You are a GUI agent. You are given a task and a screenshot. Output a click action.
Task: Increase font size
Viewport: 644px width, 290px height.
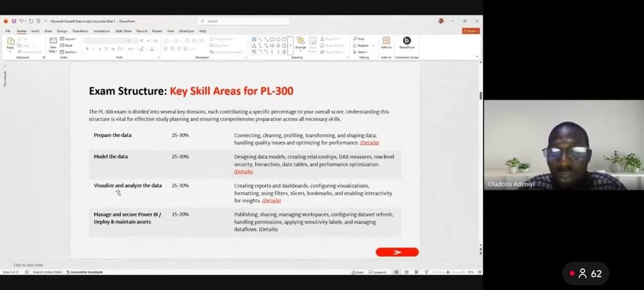point(143,40)
